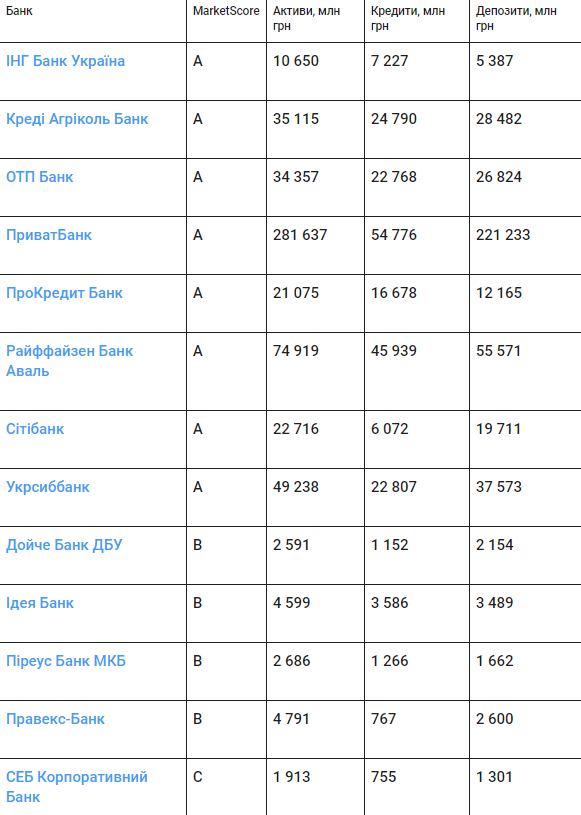The width and height of the screenshot is (581, 815).
Task: Open the Укрсиббанк link
Action: tap(48, 487)
